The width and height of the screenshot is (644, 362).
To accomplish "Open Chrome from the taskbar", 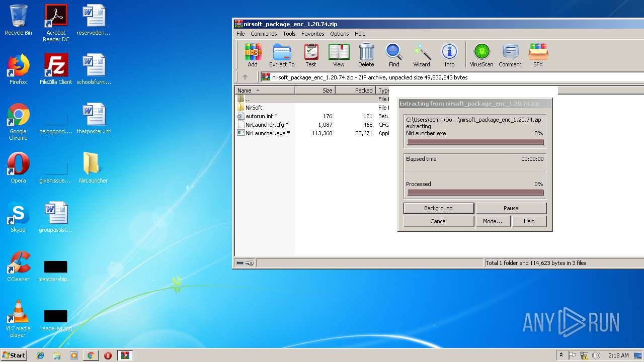I will [91, 355].
